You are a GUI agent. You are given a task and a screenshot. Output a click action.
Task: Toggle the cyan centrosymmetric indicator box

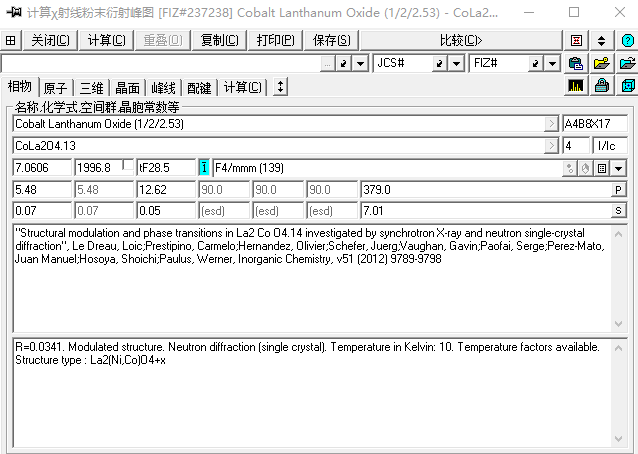pyautogui.click(x=204, y=168)
